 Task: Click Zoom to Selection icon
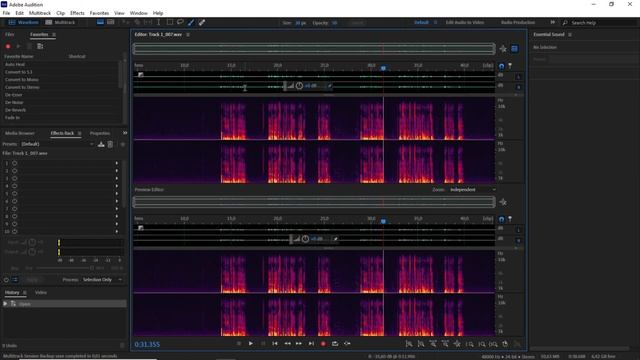493,344
